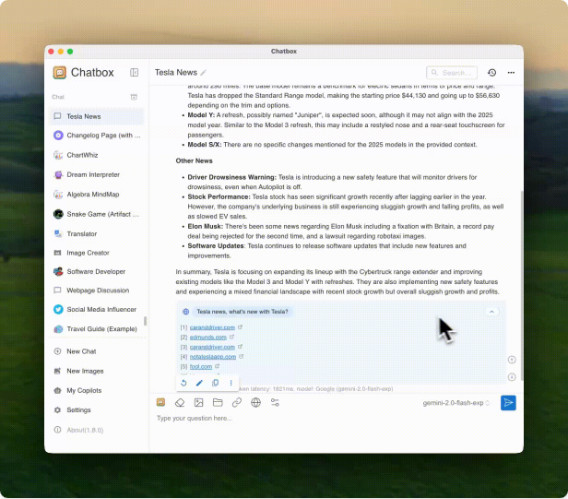Open the caranddriver.com source link [3]
Viewport: 568px width, 499px height.
212,347
